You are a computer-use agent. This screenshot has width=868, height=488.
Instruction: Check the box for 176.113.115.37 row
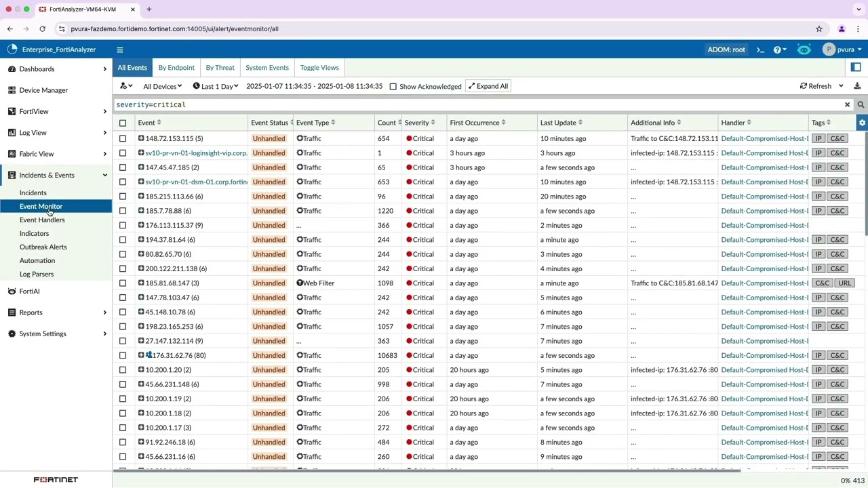(123, 225)
